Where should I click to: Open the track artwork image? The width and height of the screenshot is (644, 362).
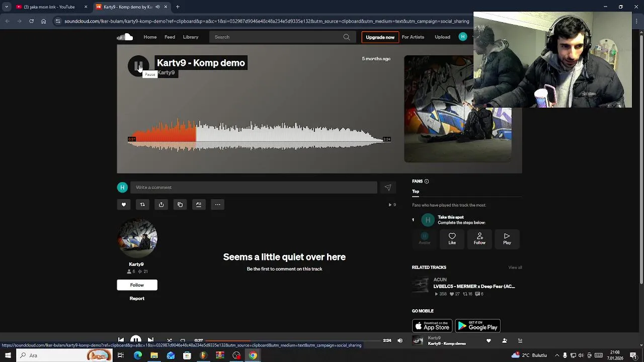458,109
